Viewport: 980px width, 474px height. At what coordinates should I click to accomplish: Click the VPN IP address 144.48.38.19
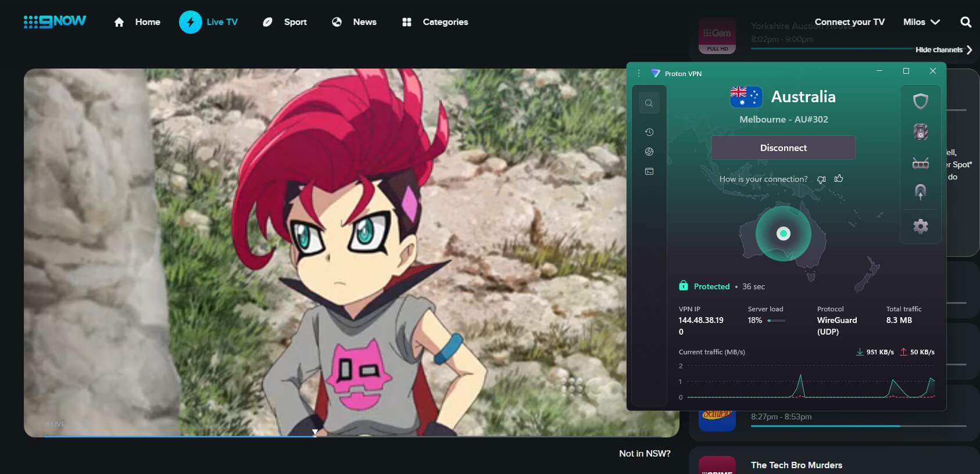point(701,326)
